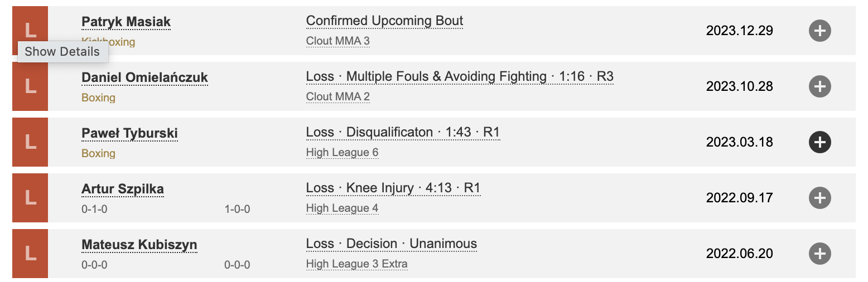Screen dimensions: 868x282
Task: Click the L result badge for Mateusz Kubiszyn
Action: pyautogui.click(x=30, y=254)
